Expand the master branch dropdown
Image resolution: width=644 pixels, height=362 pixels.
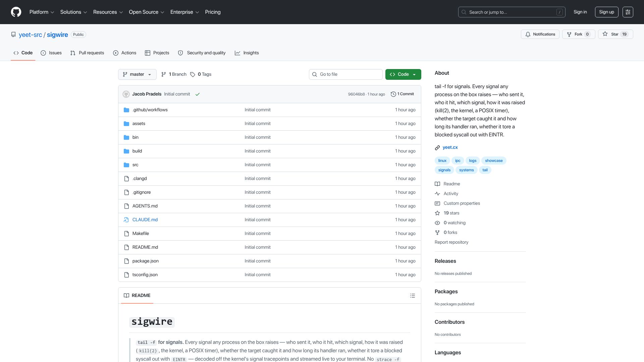tap(137, 74)
